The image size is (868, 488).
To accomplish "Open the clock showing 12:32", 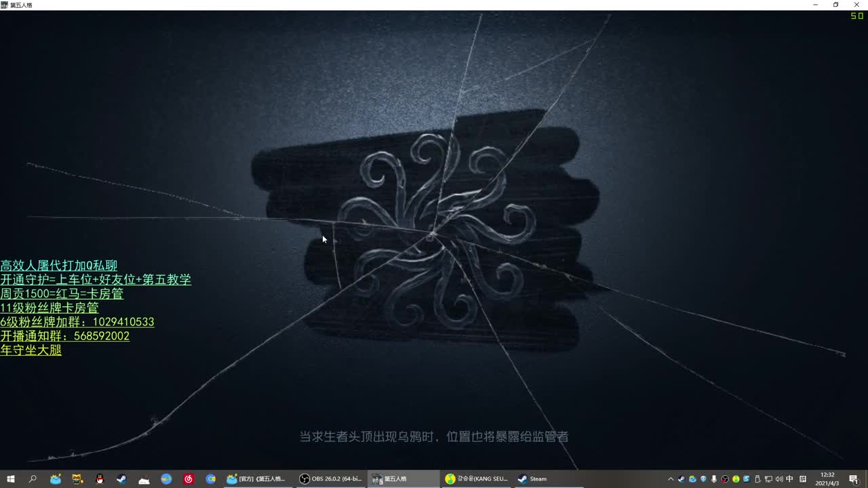I will coord(827,479).
